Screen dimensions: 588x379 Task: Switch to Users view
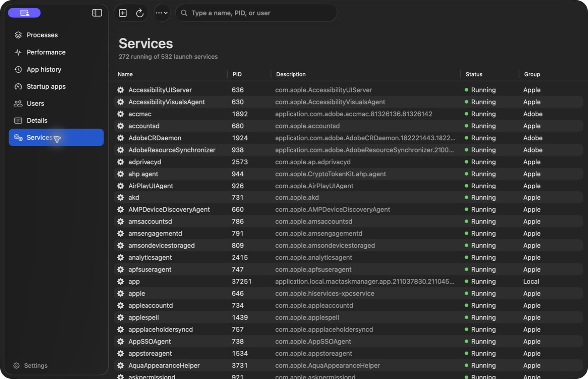pyautogui.click(x=35, y=104)
